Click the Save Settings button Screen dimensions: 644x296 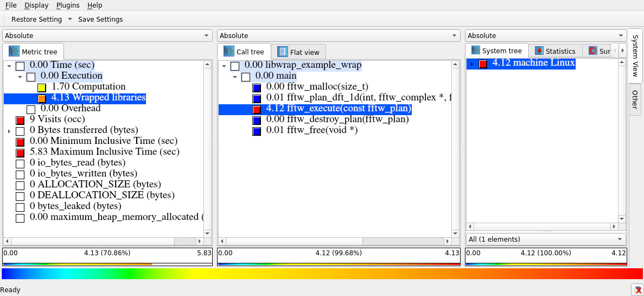click(x=100, y=19)
